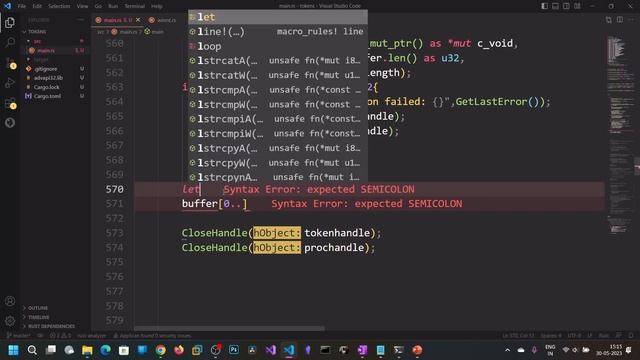Open the Selection menu
Screen dimensions: 640x360
59,6
